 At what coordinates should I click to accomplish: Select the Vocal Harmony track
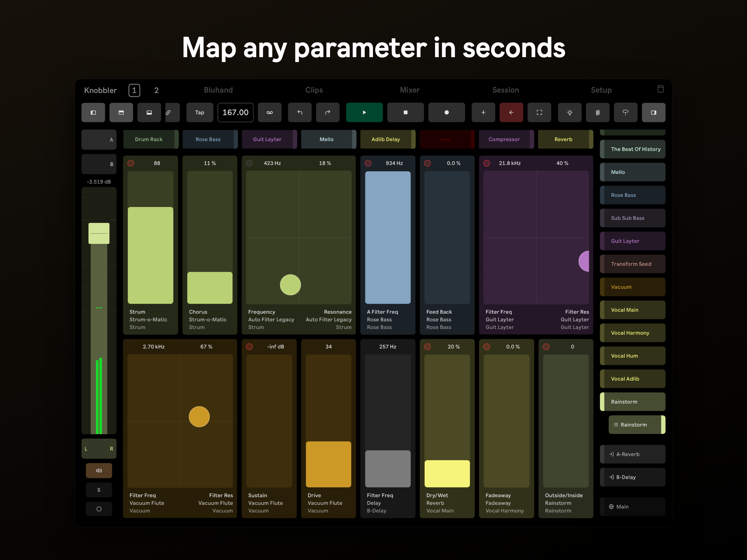(x=632, y=333)
